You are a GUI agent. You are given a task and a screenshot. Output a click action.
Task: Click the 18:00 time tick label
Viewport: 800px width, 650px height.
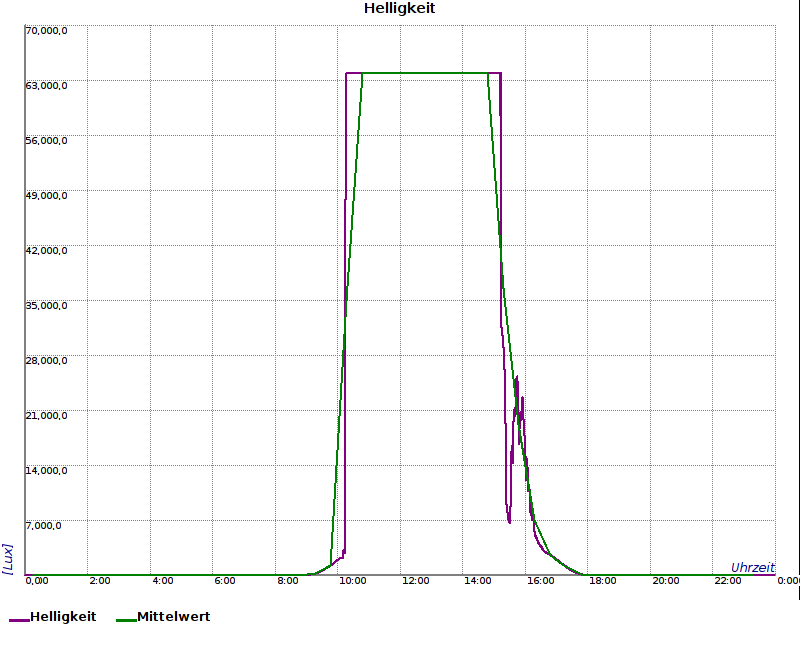603,581
